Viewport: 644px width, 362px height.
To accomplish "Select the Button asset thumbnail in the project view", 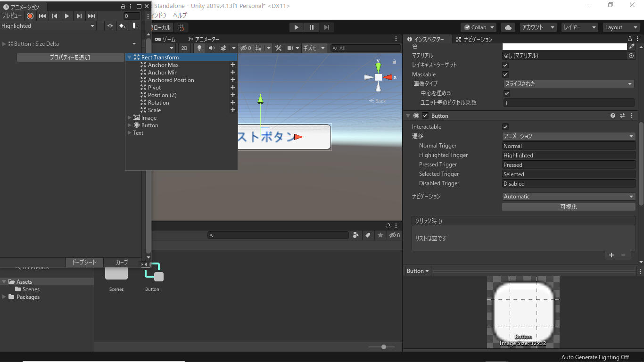I will (152, 272).
